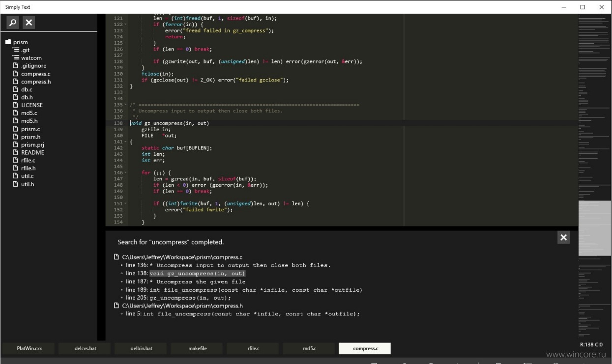Go to compress.h result line 5
The width and height of the screenshot is (612, 364).
click(x=243, y=314)
